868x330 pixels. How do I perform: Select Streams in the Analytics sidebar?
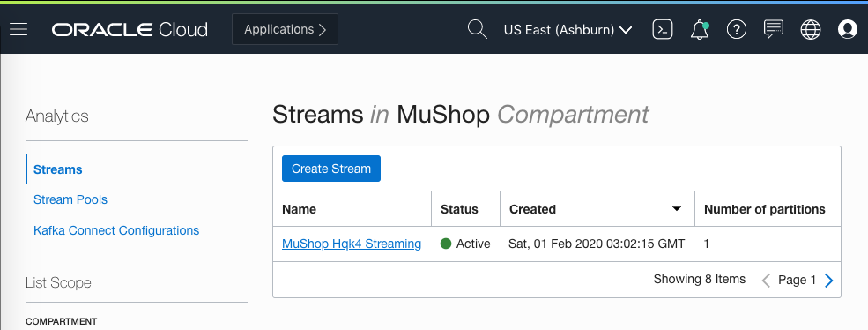[57, 169]
